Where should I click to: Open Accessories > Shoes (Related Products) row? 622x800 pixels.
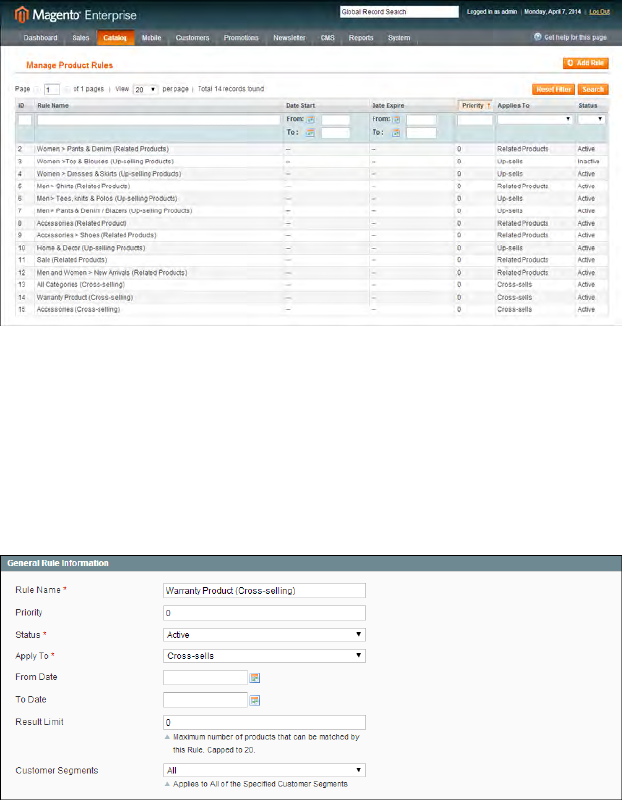(312, 235)
